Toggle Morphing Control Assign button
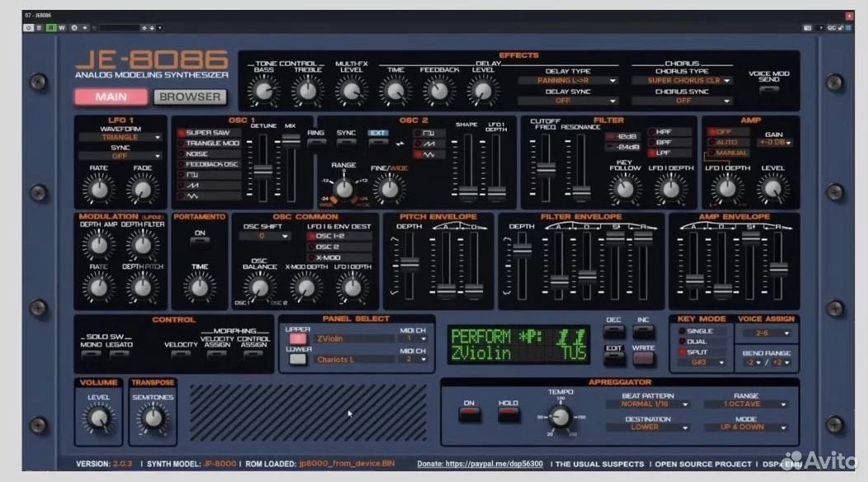The image size is (868, 482). pos(253,355)
